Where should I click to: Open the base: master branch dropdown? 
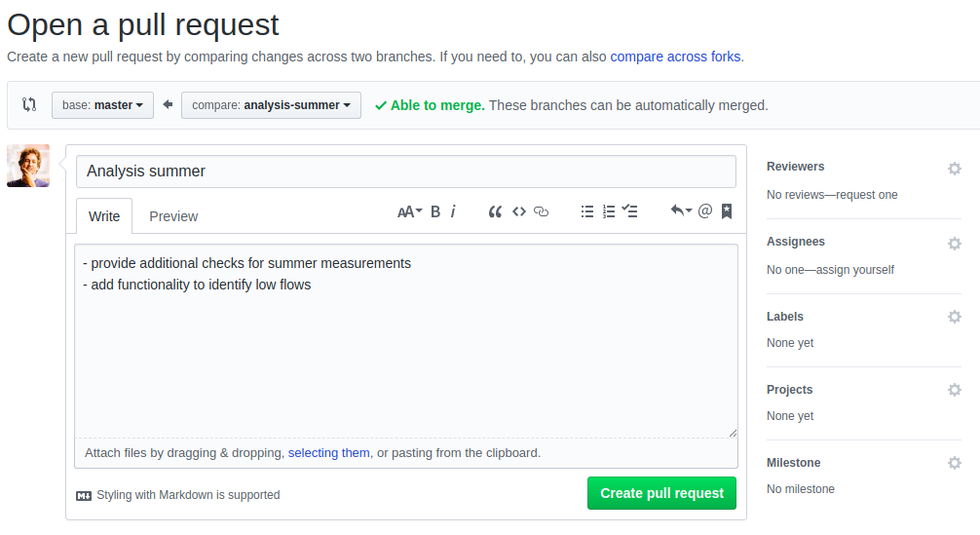(102, 105)
